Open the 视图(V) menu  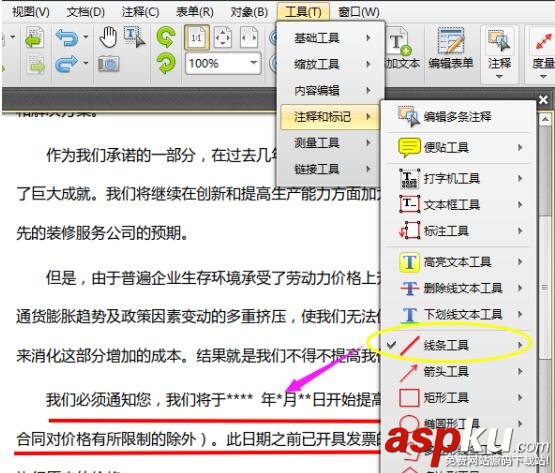(30, 12)
